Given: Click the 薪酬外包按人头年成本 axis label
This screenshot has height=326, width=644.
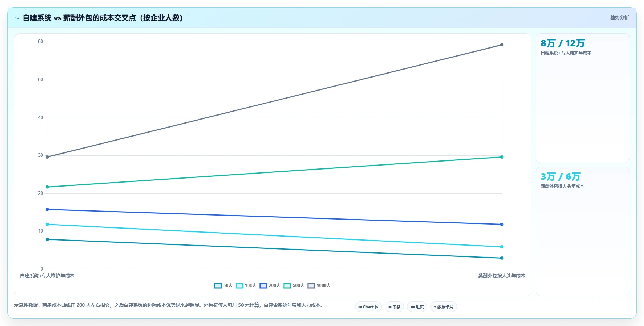Looking at the screenshot, I should click(x=502, y=276).
